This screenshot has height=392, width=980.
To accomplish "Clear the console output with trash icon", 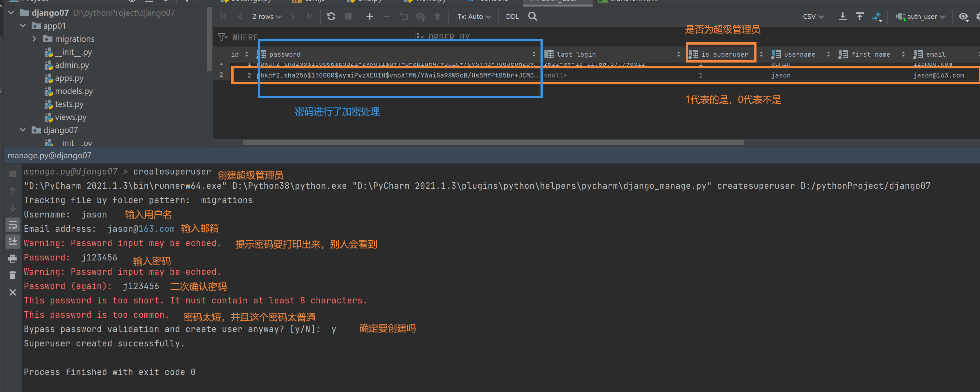I will point(13,275).
